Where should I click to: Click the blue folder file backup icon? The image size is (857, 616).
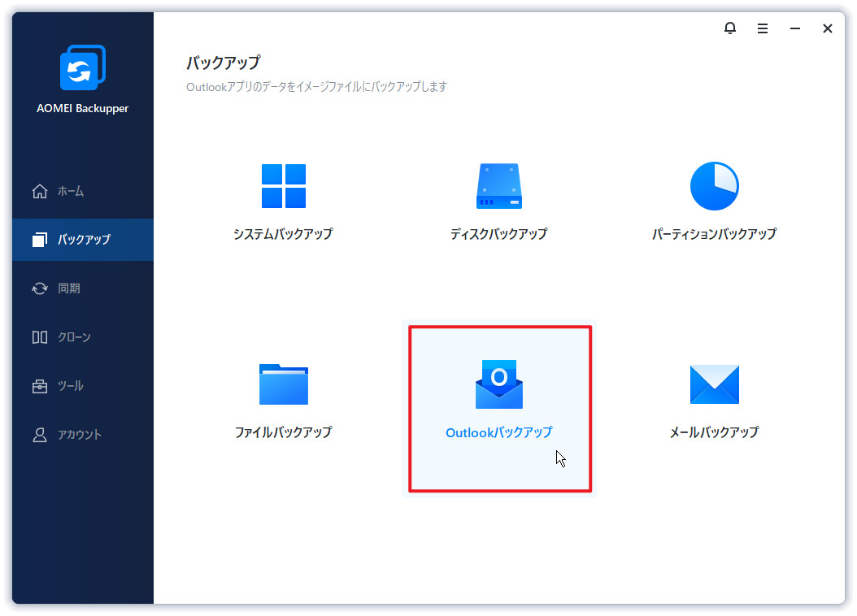pyautogui.click(x=284, y=384)
